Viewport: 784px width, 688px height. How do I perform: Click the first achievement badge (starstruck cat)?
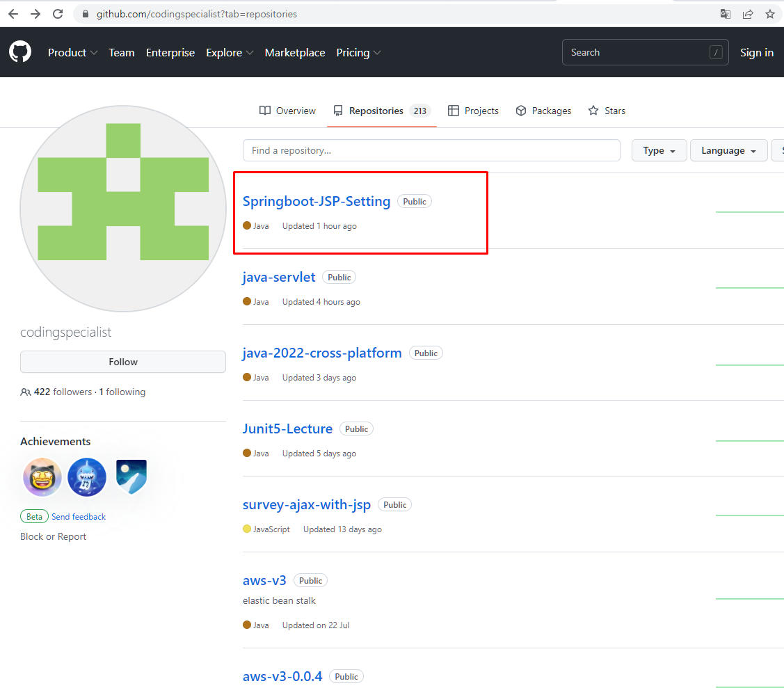pos(42,477)
